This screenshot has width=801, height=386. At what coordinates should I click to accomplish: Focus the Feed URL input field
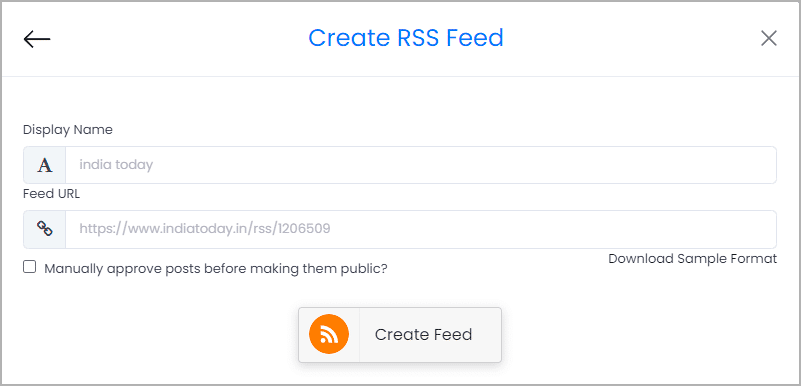pos(421,229)
